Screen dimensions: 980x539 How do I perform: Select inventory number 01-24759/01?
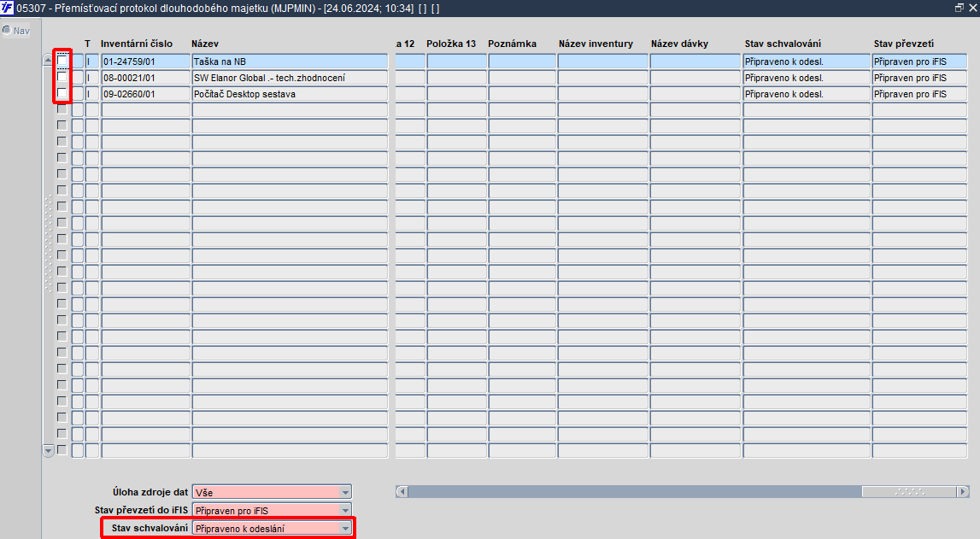[145, 62]
